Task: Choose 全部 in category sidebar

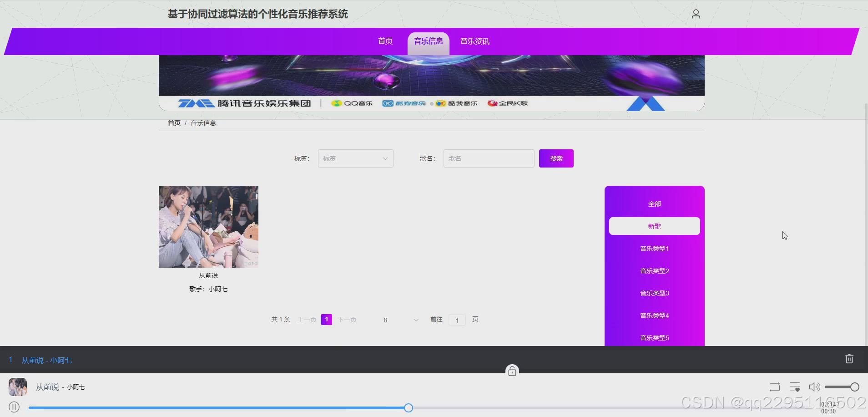Action: 654,204
